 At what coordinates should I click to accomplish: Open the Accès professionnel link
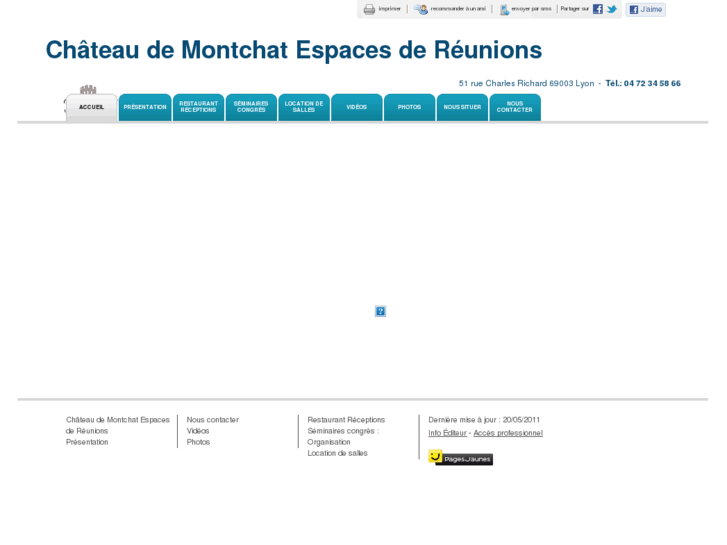508,433
